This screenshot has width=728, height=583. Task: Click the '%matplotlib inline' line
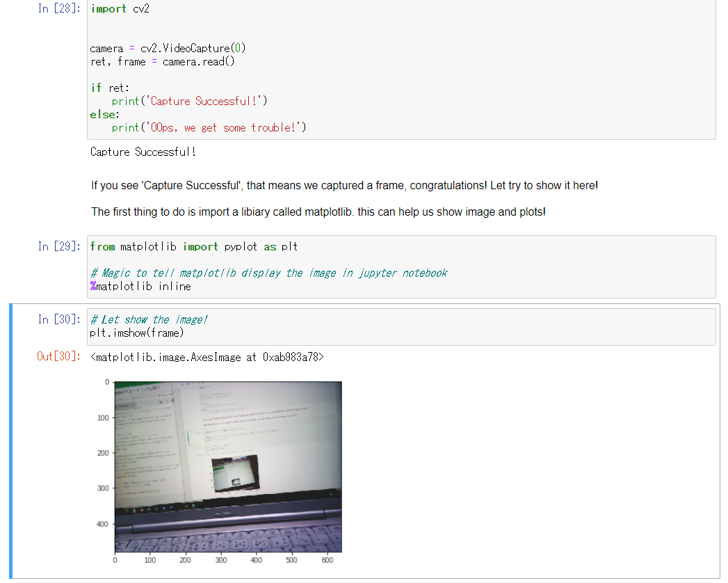(140, 286)
